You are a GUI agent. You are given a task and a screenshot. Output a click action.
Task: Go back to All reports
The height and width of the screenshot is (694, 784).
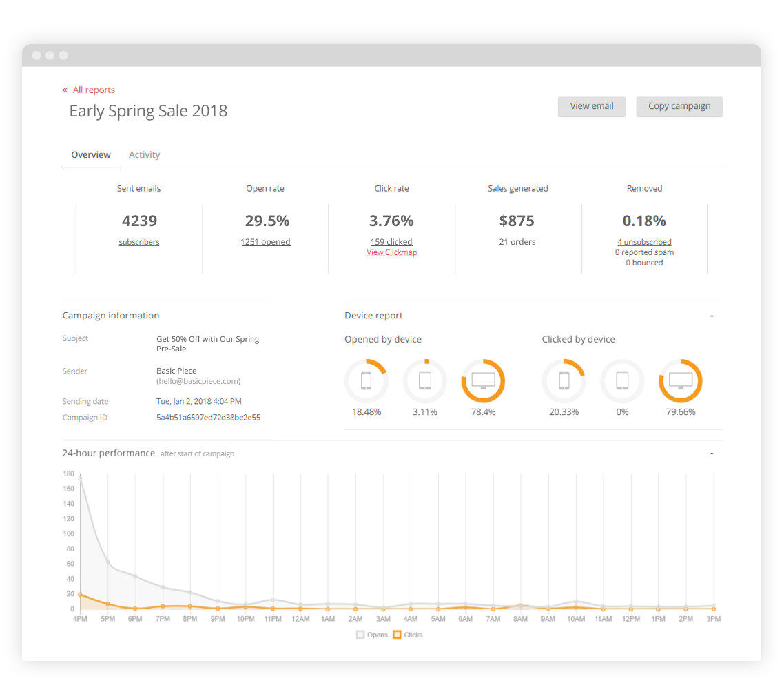pos(94,90)
